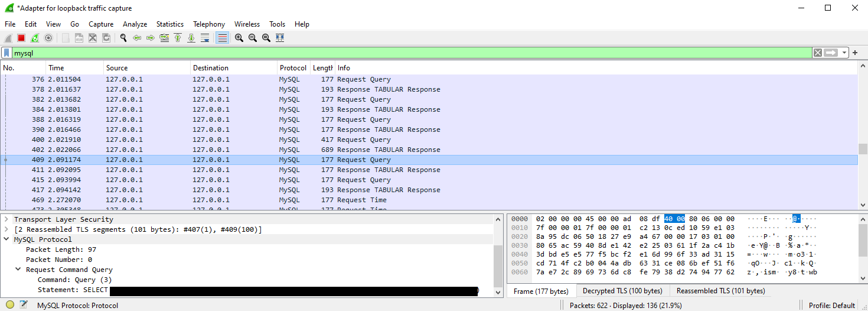This screenshot has width=868, height=311.
Task: Open the Go menu
Action: [x=75, y=24]
